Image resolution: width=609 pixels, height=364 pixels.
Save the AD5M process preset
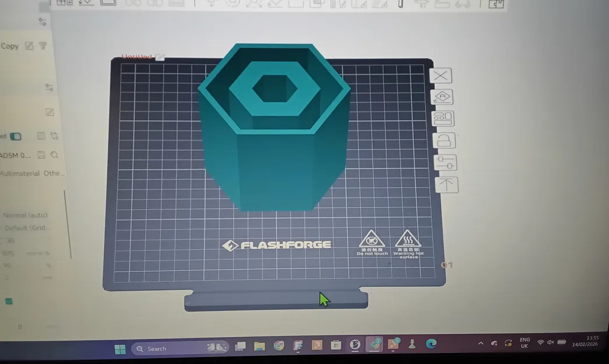click(x=41, y=155)
